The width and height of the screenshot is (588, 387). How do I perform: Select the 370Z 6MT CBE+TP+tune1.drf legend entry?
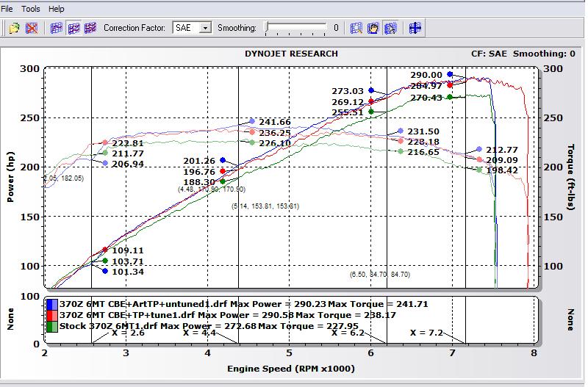pos(228,315)
